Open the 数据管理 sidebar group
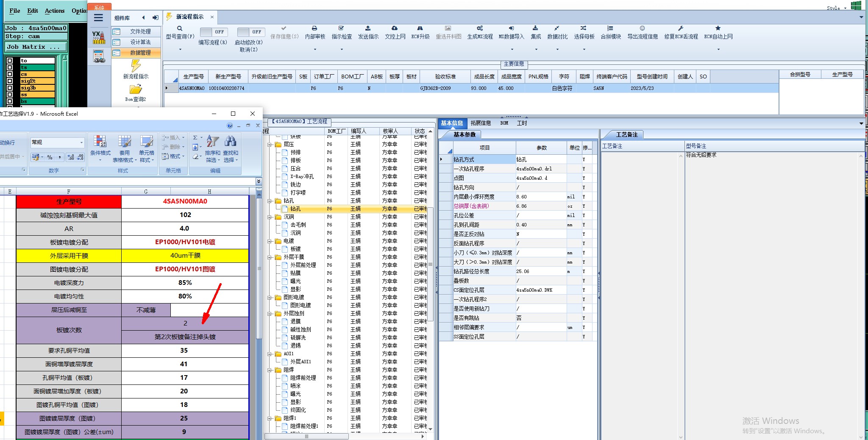 coord(136,53)
